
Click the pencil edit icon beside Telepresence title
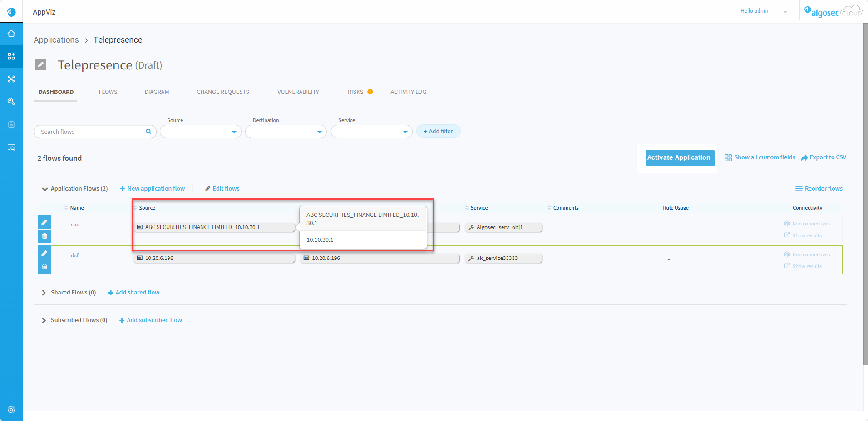point(41,64)
